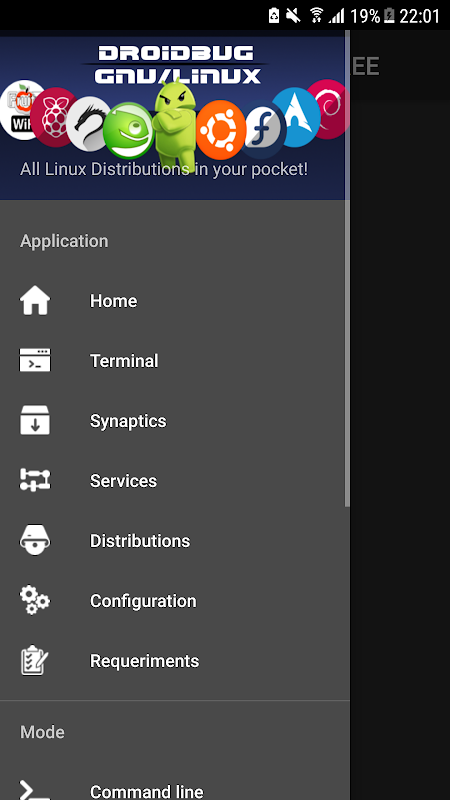Open the Distributions penguin icon
The height and width of the screenshot is (800, 450).
(x=35, y=540)
